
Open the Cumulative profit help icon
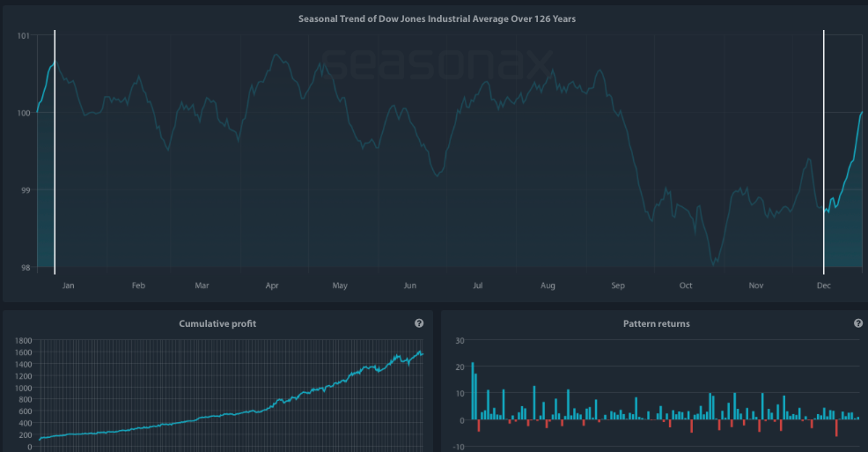[x=419, y=323]
